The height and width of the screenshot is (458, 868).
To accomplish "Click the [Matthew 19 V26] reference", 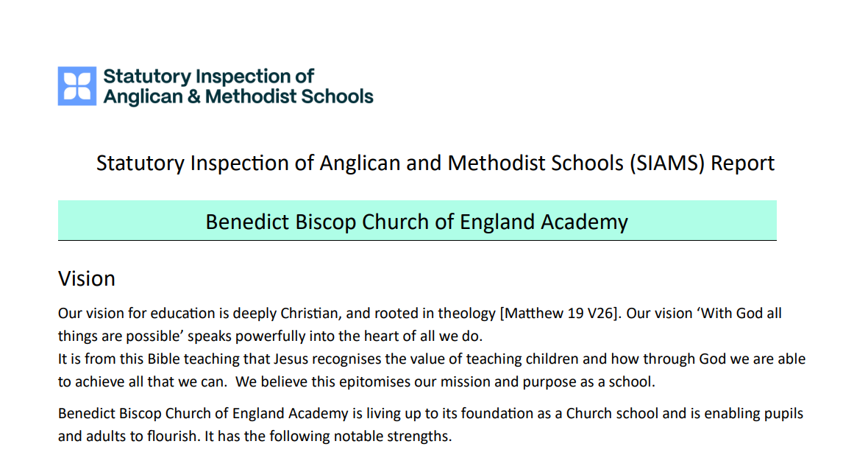I will click(x=561, y=314).
